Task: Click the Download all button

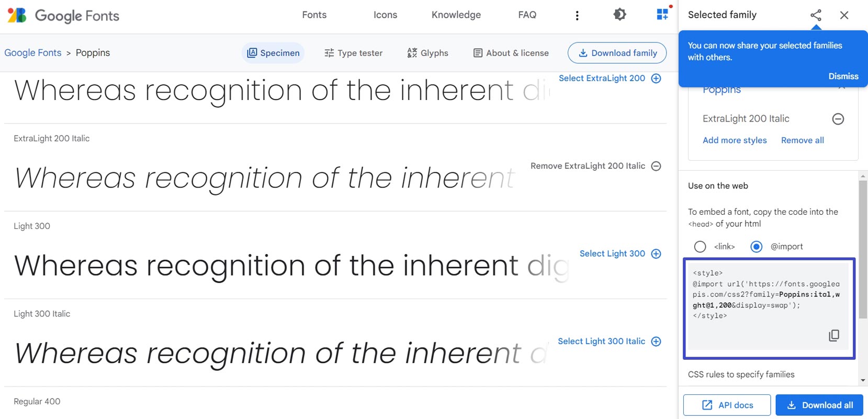Action: point(819,405)
